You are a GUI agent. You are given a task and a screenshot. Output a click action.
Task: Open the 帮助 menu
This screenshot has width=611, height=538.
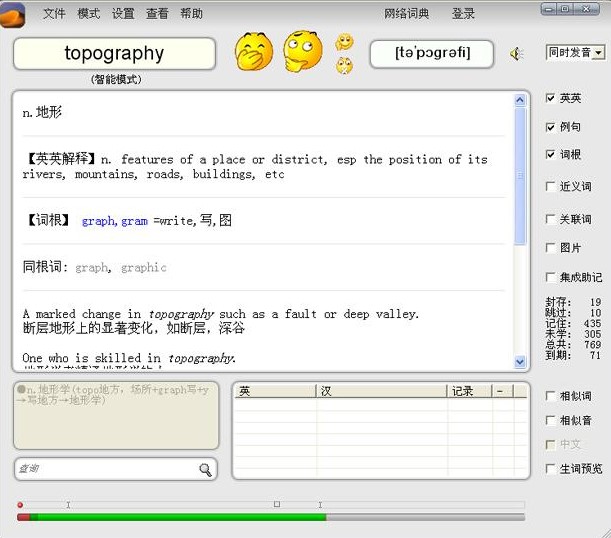tap(191, 14)
